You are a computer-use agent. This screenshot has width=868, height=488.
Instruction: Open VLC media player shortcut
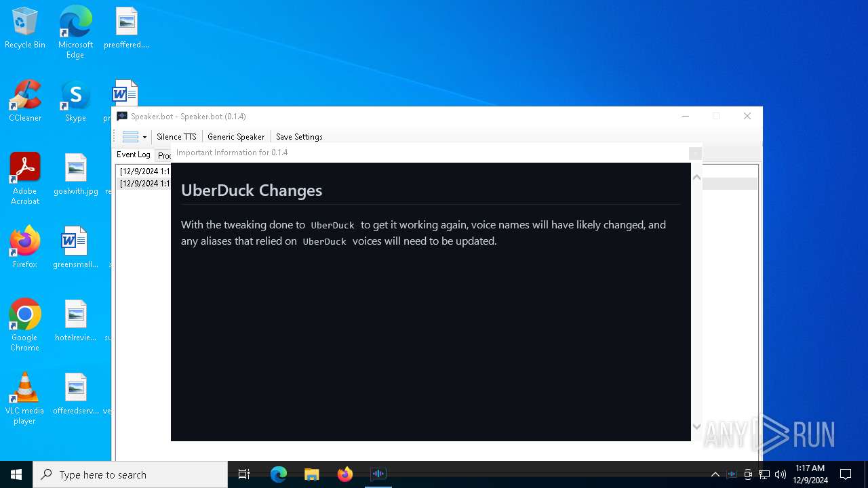[x=25, y=399]
